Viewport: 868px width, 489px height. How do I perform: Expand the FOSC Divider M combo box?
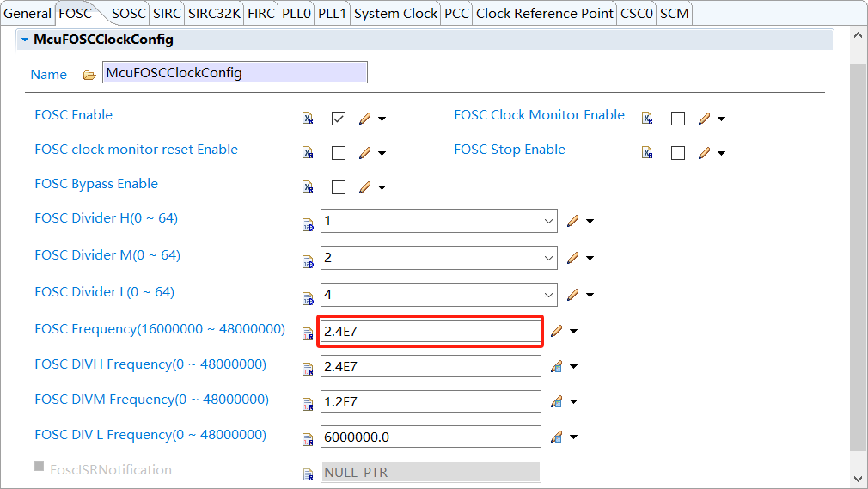tap(548, 258)
